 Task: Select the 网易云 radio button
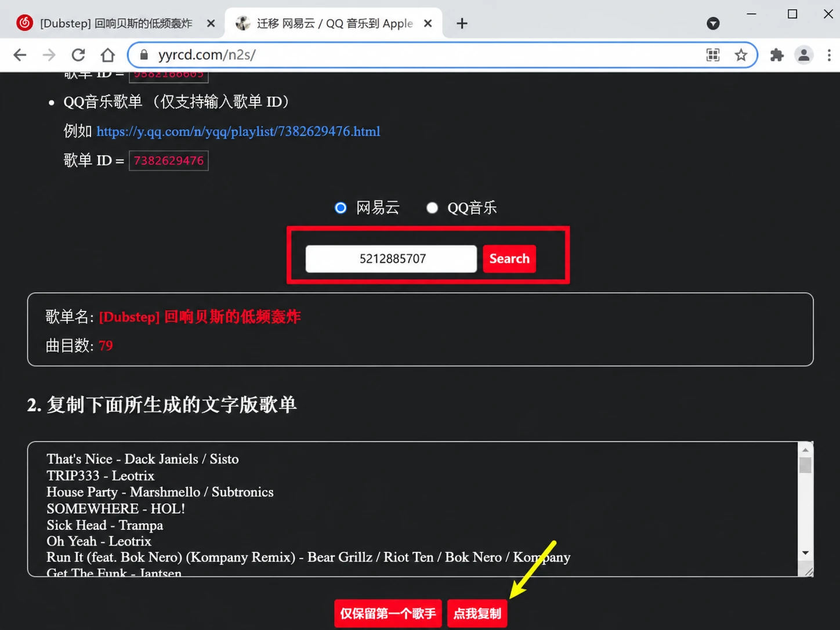pyautogui.click(x=341, y=208)
